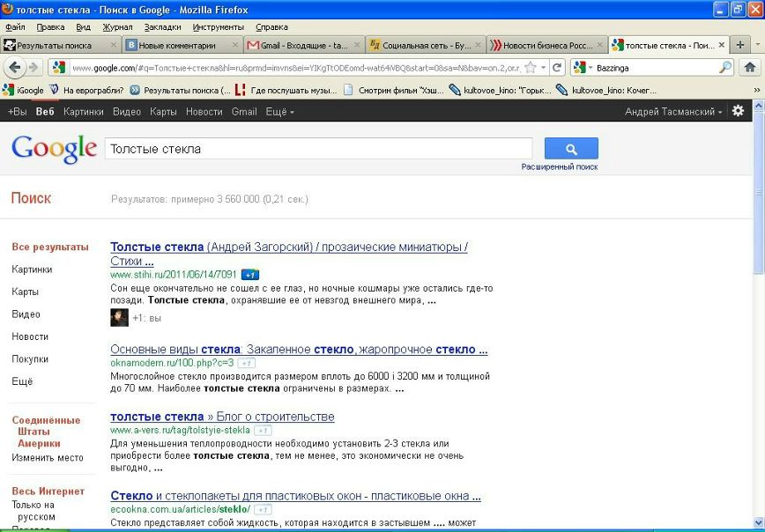Reload the page with the refresh icon
The width and height of the screenshot is (765, 532).
(558, 67)
